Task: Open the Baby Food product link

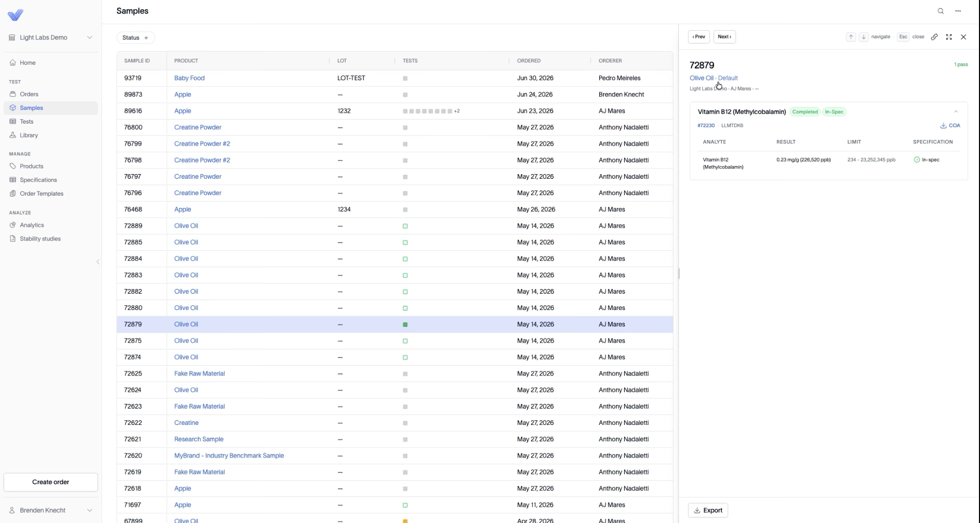Action: point(189,78)
